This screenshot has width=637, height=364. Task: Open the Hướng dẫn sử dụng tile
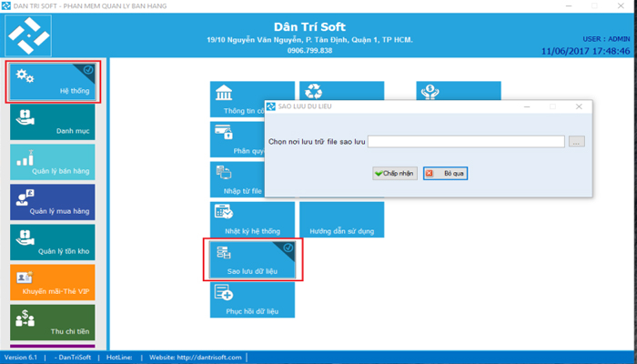[341, 219]
